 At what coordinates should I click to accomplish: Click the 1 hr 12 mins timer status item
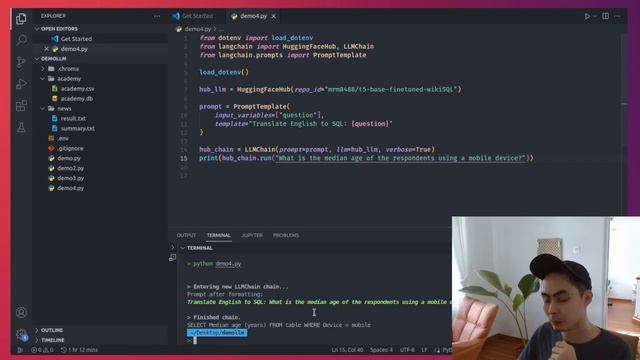(x=79, y=350)
